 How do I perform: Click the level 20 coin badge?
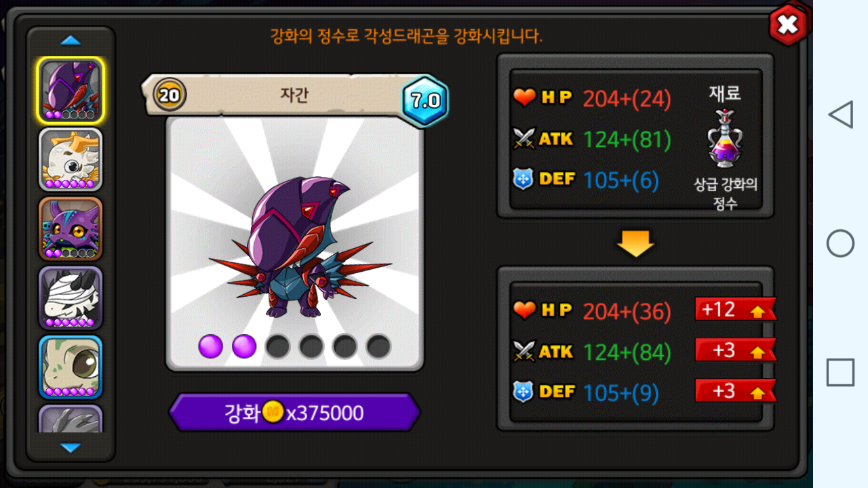pos(169,95)
